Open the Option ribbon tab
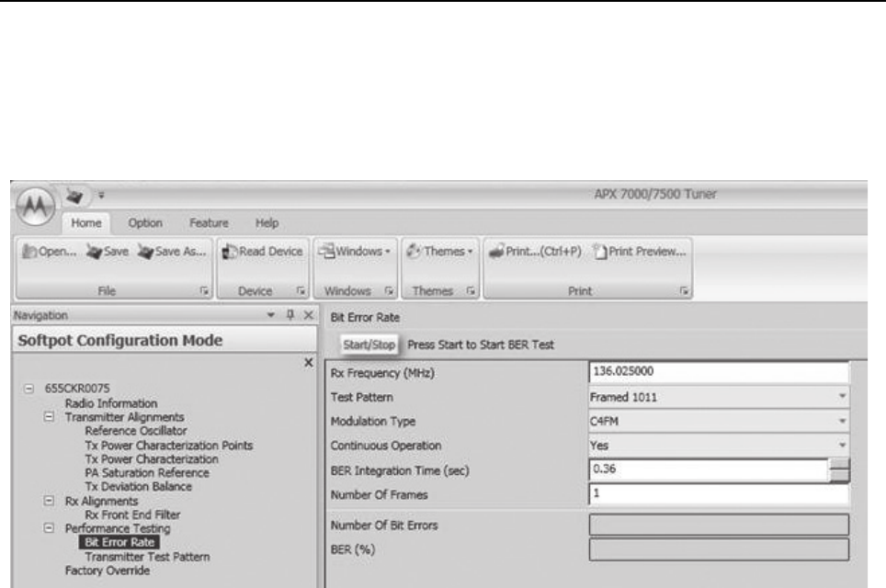Viewport: 886px width, 588px height. tap(145, 223)
